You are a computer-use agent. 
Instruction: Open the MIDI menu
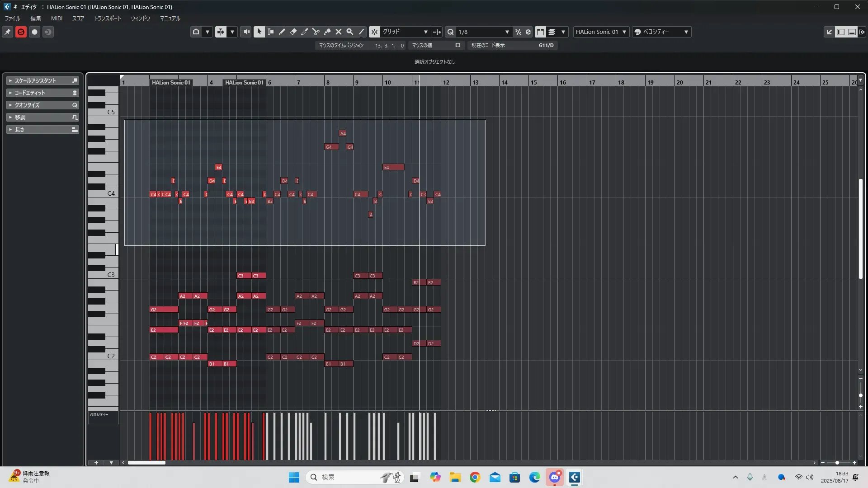57,19
